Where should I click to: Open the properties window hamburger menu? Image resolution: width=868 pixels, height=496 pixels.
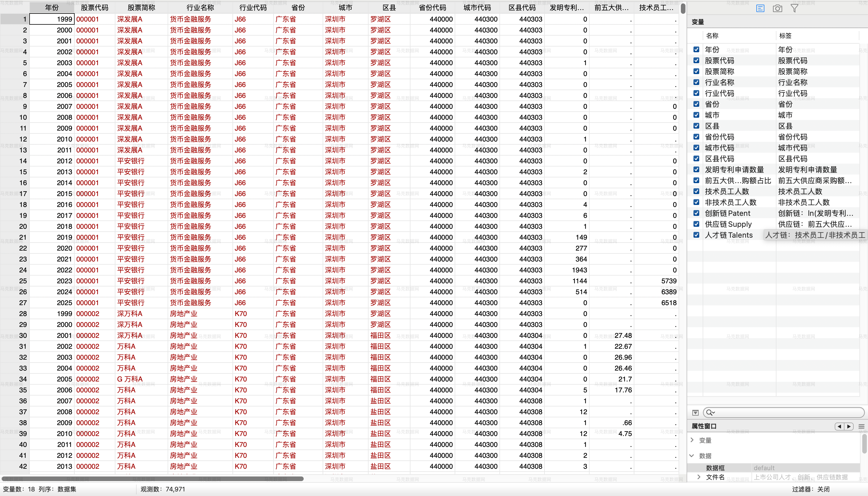coord(861,426)
